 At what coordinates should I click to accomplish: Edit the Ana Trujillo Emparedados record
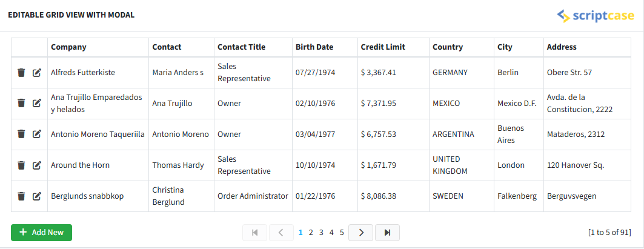coord(37,104)
